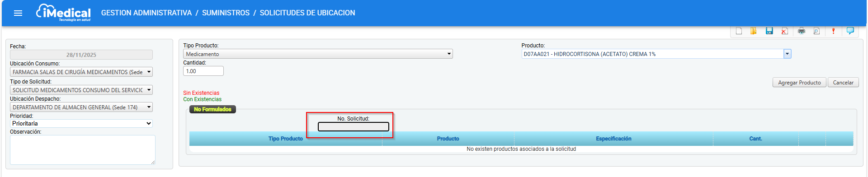The image size is (868, 177).
Task: Open the hamburger navigation menu
Action: coord(18,13)
